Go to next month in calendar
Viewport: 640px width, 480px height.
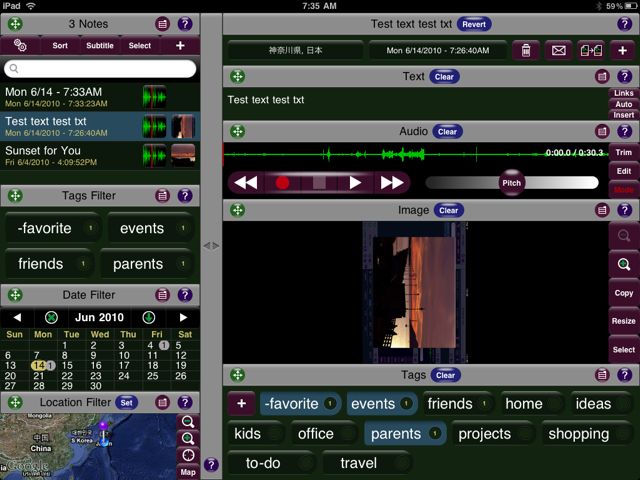point(183,317)
